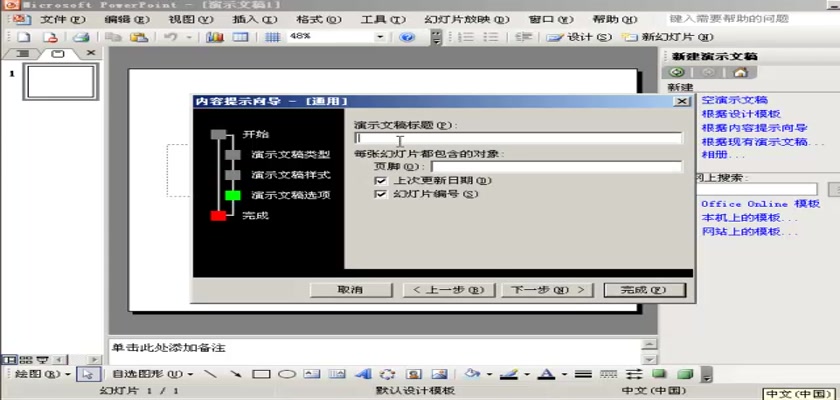Click the Fill Color paint bucket
Screen dimensions: 840x400
point(472,374)
